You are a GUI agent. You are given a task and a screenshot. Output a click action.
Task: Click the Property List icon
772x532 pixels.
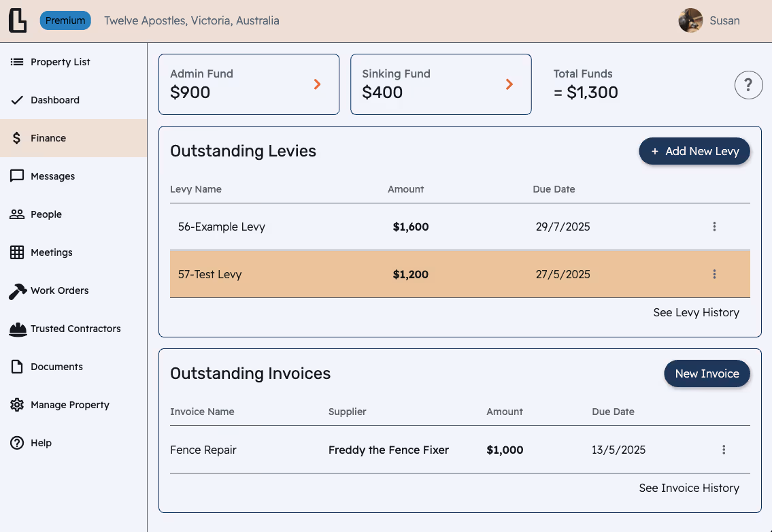pos(17,62)
